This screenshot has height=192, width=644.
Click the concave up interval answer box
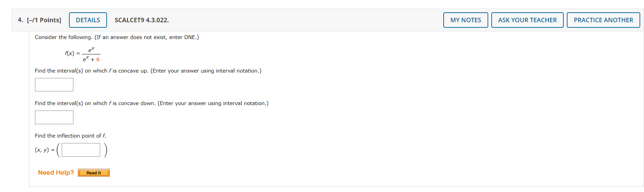point(54,85)
